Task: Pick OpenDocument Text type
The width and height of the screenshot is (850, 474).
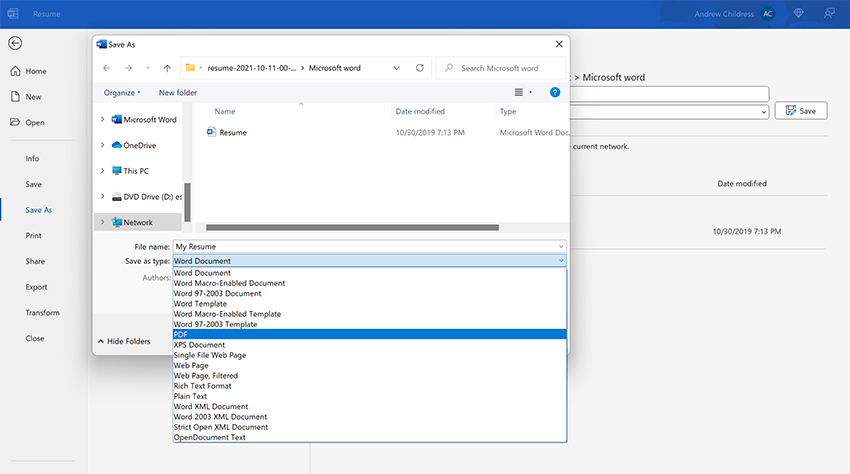Action: click(x=370, y=437)
